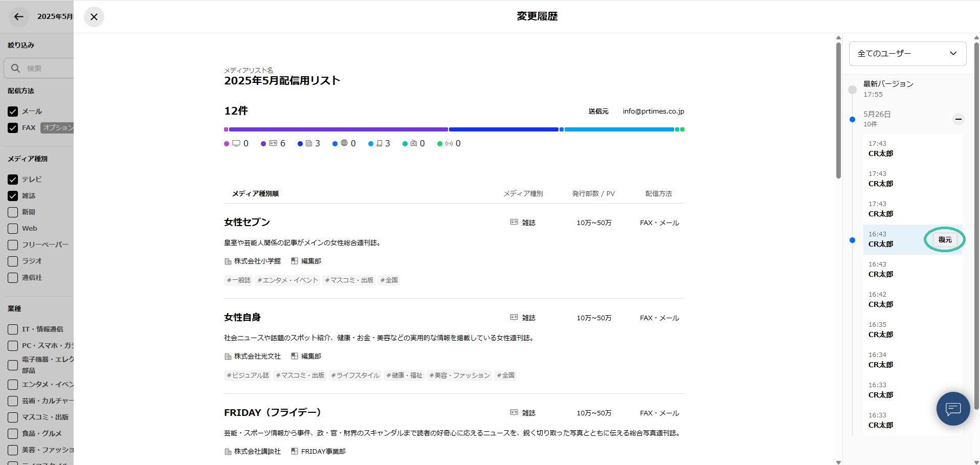Close the change history panel

(x=94, y=17)
